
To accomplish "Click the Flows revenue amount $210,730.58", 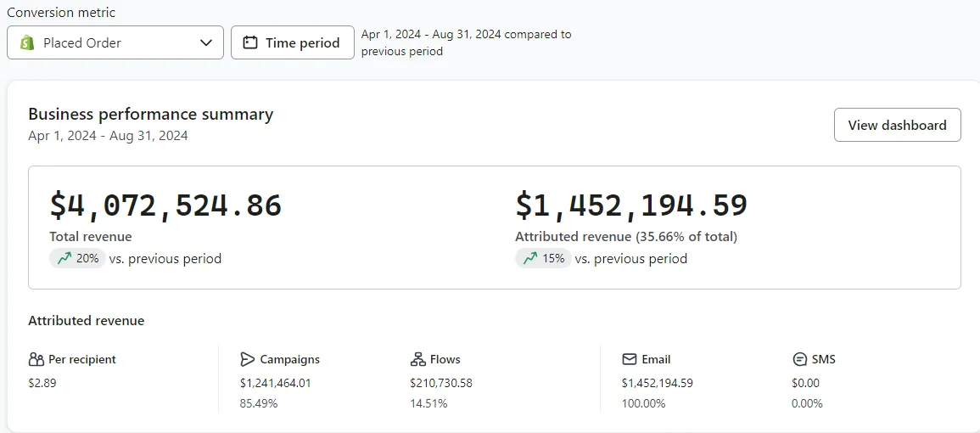I will coord(441,383).
